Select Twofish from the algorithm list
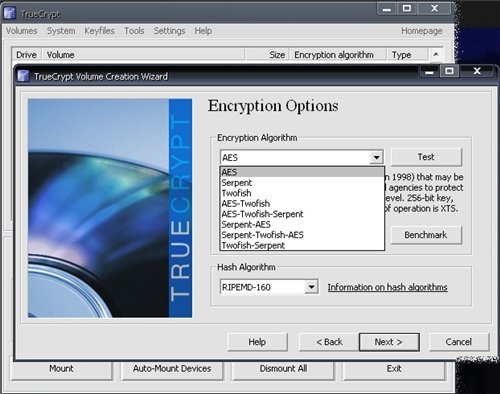The height and width of the screenshot is (394, 500). tap(302, 193)
